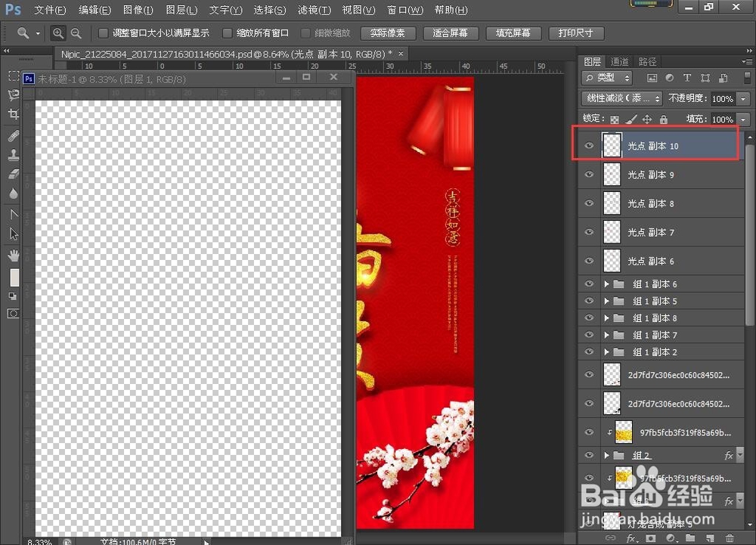Click the 适合屏幕 button
Screen dimensions: 756x545
point(451,33)
